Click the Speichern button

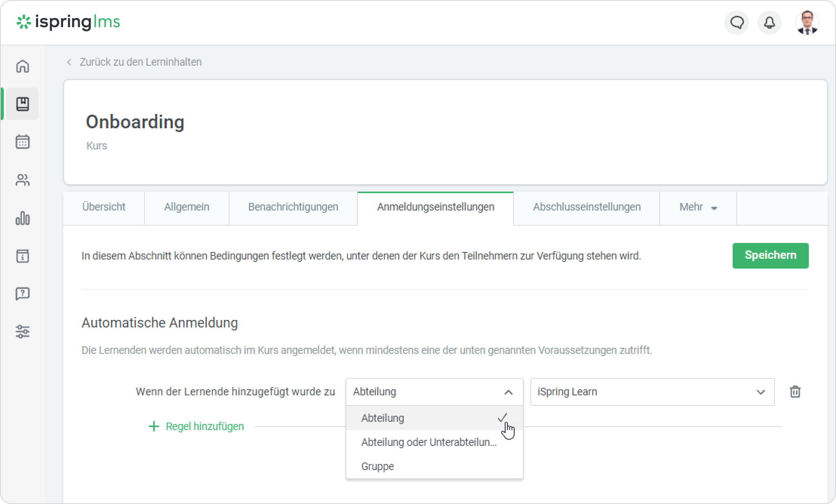pos(770,255)
